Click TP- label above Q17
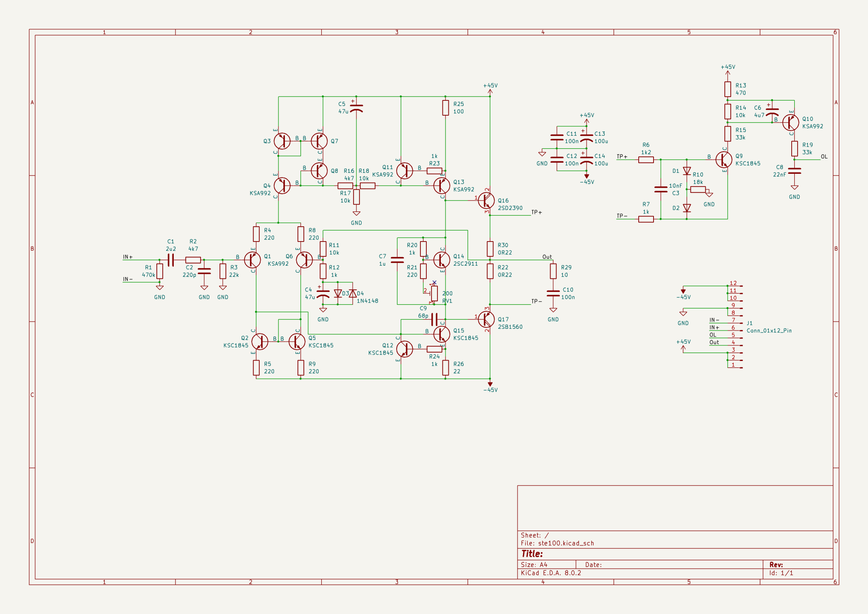Viewport: 868px width, 614px height. click(537, 301)
